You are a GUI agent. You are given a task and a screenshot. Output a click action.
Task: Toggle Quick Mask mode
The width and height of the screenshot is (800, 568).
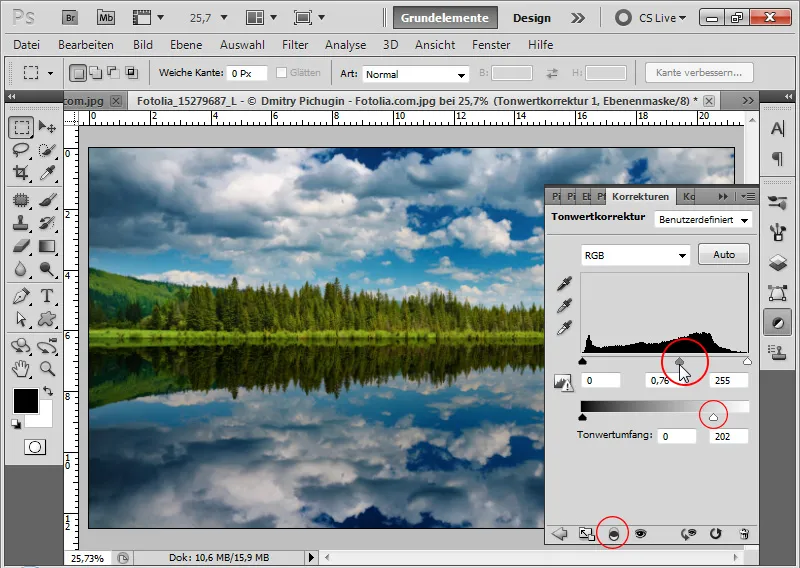35,447
